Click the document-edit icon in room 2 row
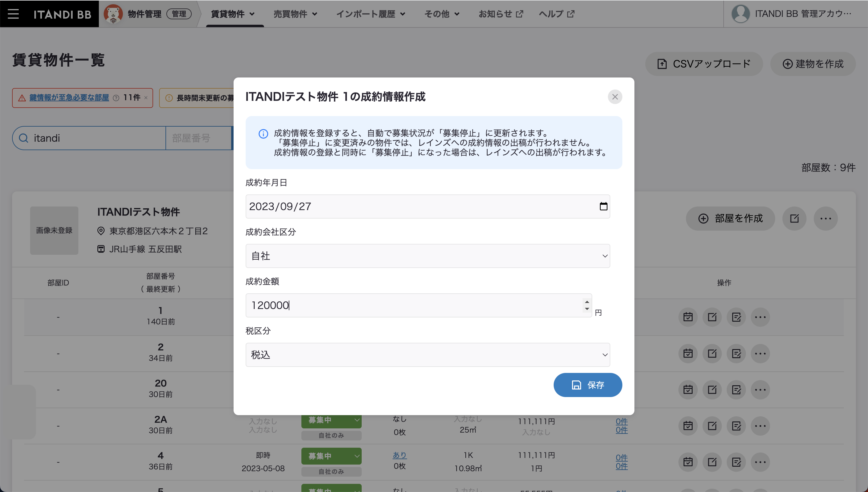 pos(736,353)
